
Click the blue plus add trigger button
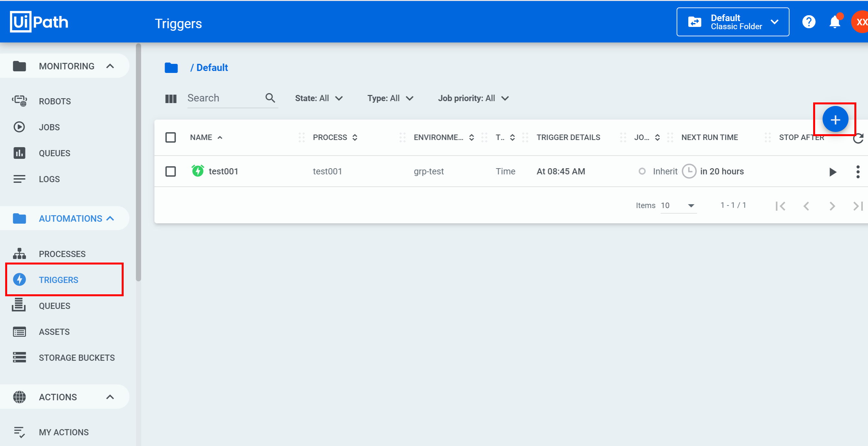pos(835,120)
